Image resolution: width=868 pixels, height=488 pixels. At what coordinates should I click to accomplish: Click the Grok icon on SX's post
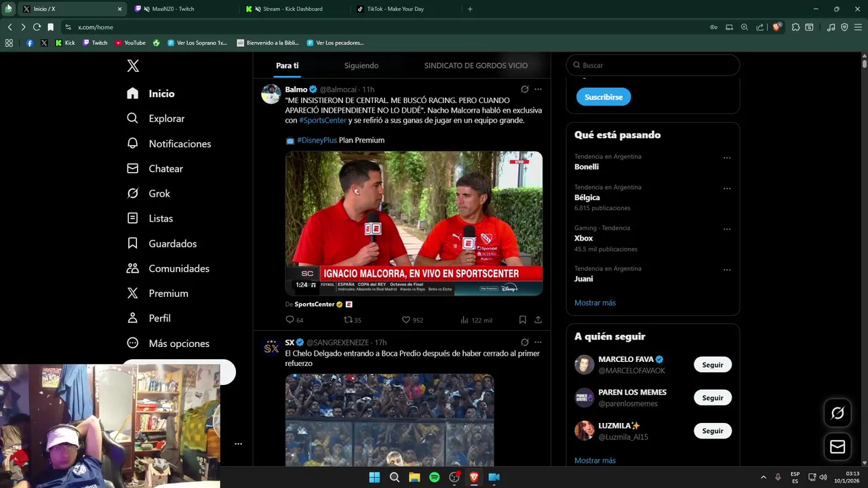pos(524,342)
